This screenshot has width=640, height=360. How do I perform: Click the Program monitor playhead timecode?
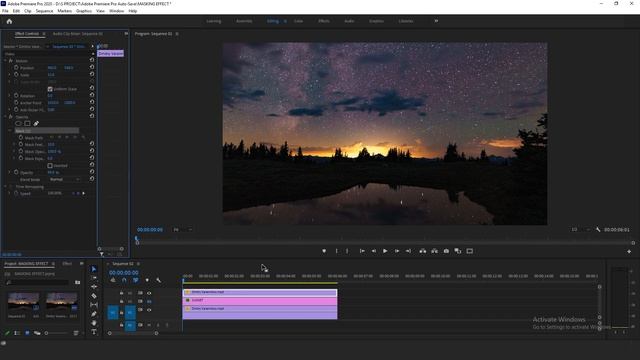[150, 230]
